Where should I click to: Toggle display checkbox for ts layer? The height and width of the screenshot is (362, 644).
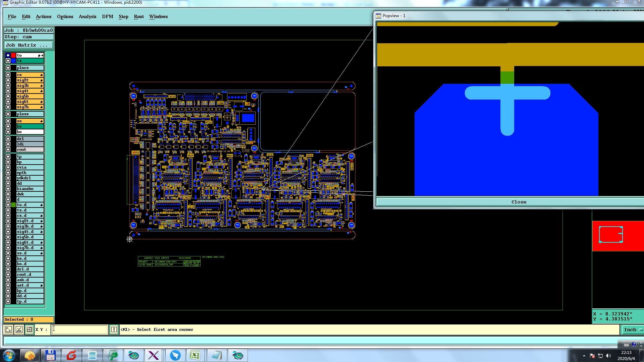(x=8, y=61)
